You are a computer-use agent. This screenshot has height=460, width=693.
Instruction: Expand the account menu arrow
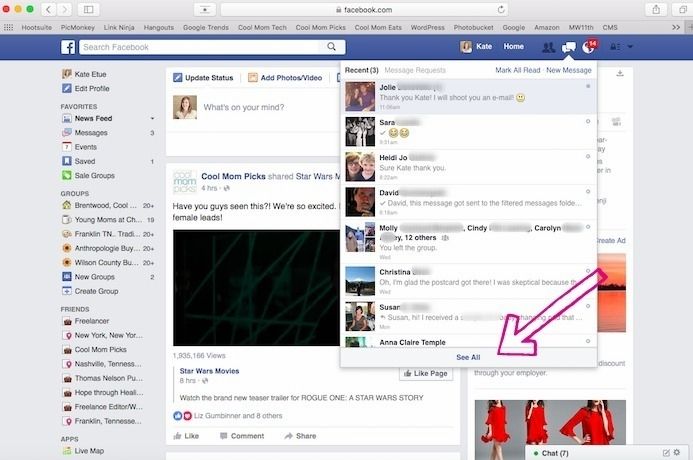(630, 46)
